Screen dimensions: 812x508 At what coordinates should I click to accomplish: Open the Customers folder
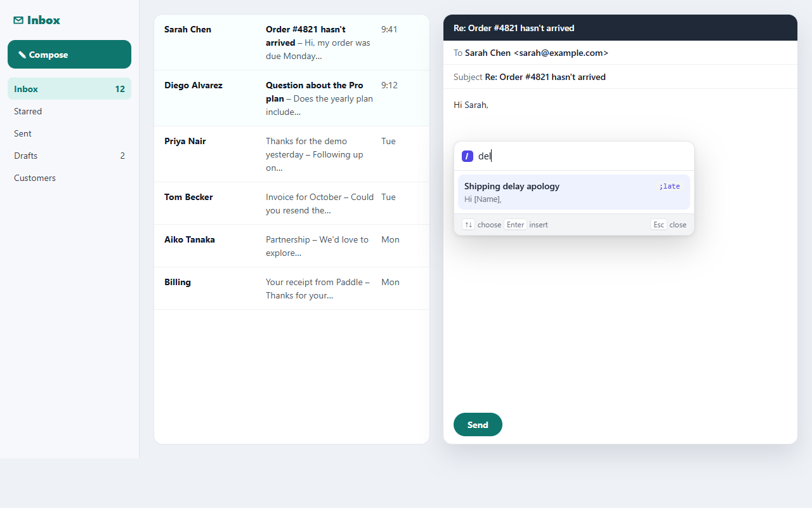pyautogui.click(x=69, y=178)
